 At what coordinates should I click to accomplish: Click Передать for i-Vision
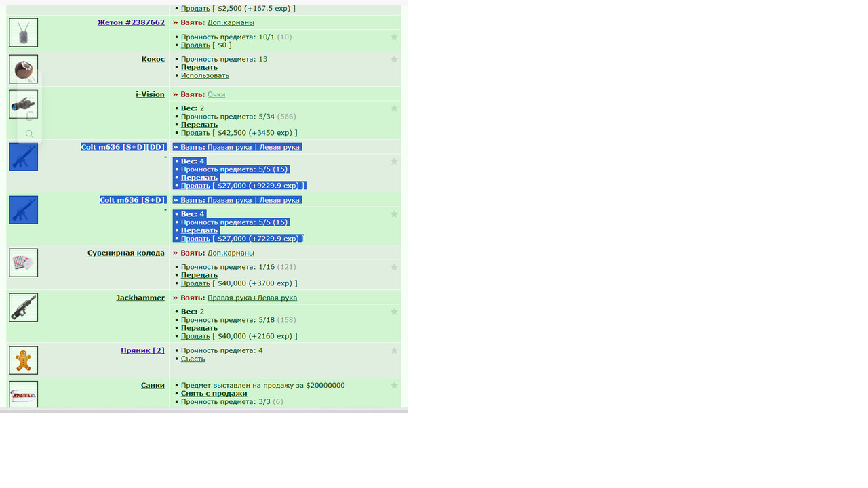(x=199, y=125)
